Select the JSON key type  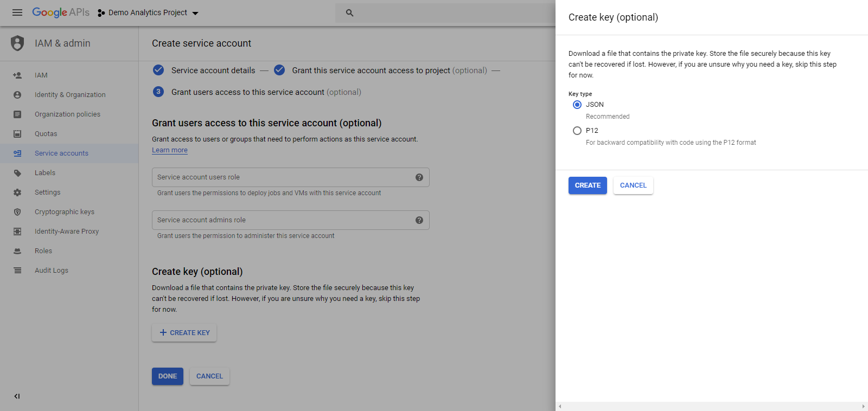[577, 105]
